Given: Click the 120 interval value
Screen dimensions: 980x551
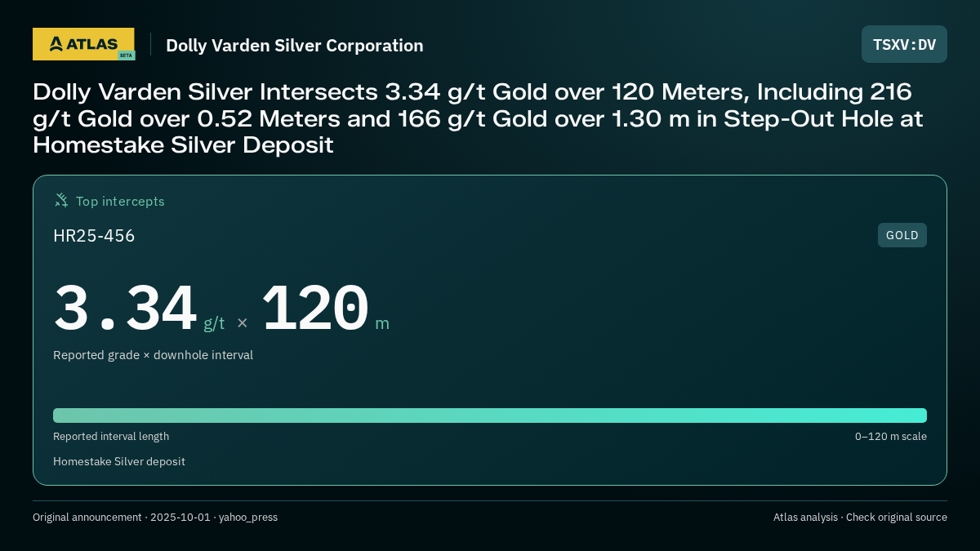Looking at the screenshot, I should click(315, 308).
